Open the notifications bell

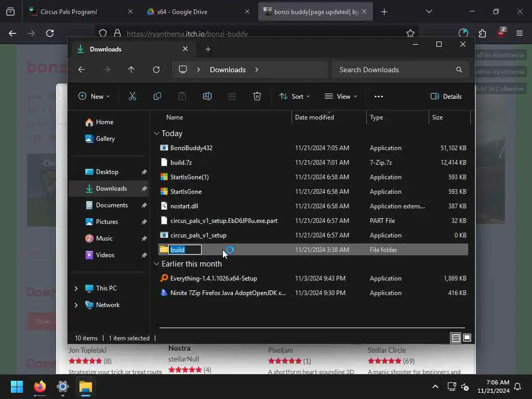click(x=517, y=387)
